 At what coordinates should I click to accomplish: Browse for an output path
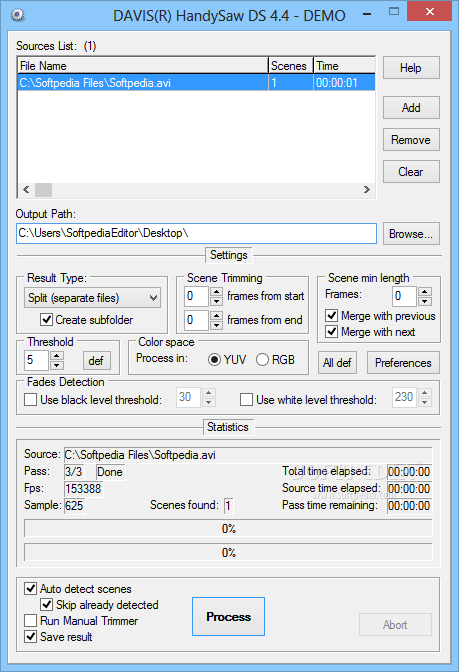pyautogui.click(x=411, y=234)
